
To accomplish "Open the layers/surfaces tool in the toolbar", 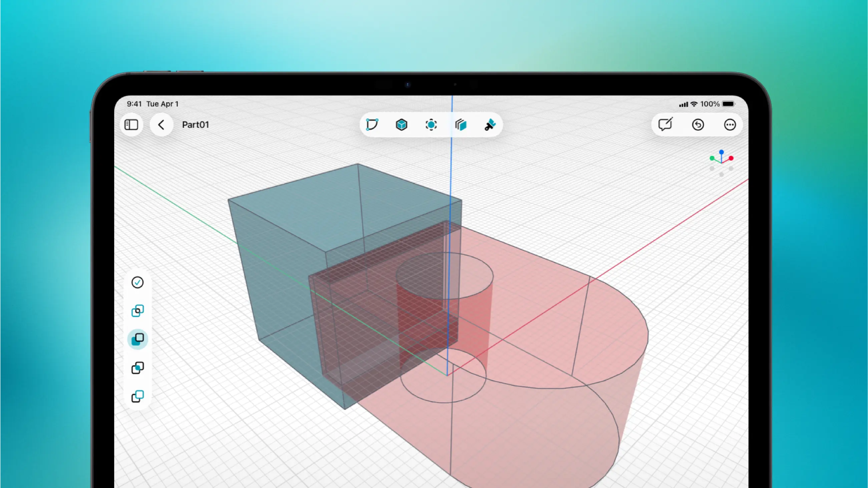I will (461, 125).
